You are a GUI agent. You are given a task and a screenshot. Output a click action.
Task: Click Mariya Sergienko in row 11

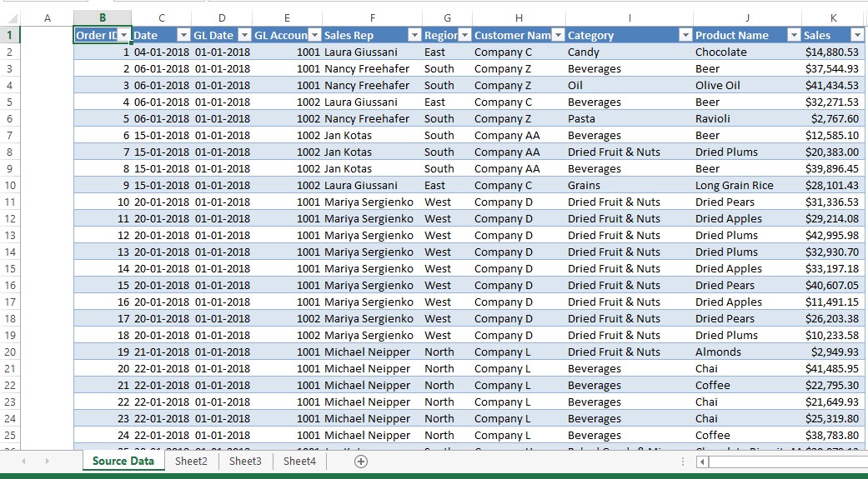(372, 202)
